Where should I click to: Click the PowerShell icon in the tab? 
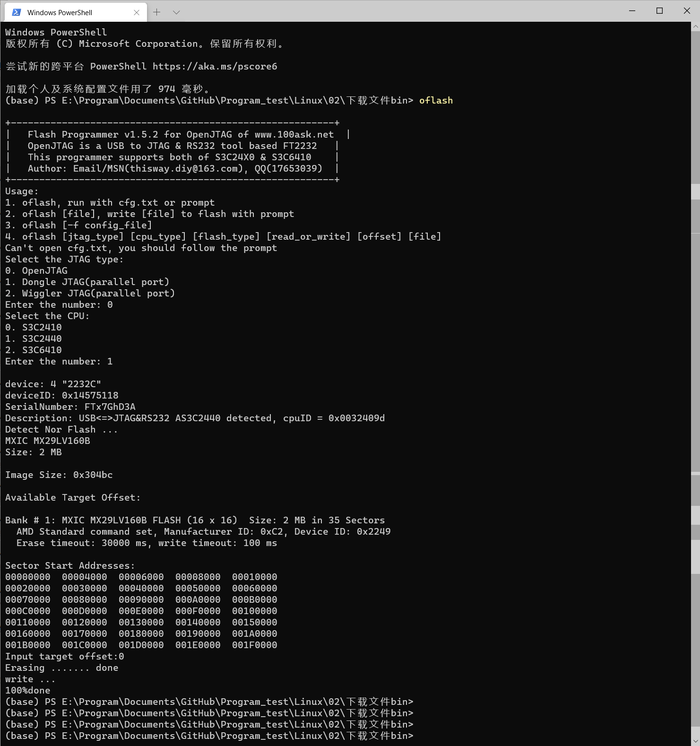(x=17, y=12)
